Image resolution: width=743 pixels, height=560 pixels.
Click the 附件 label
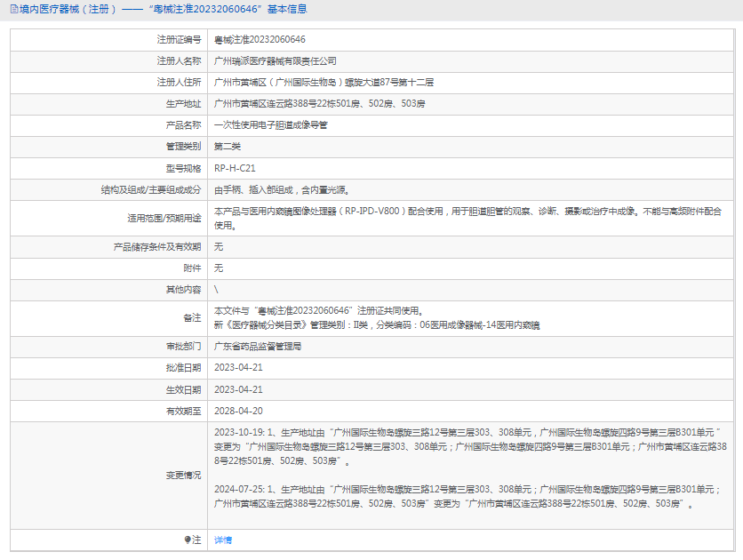[192, 268]
